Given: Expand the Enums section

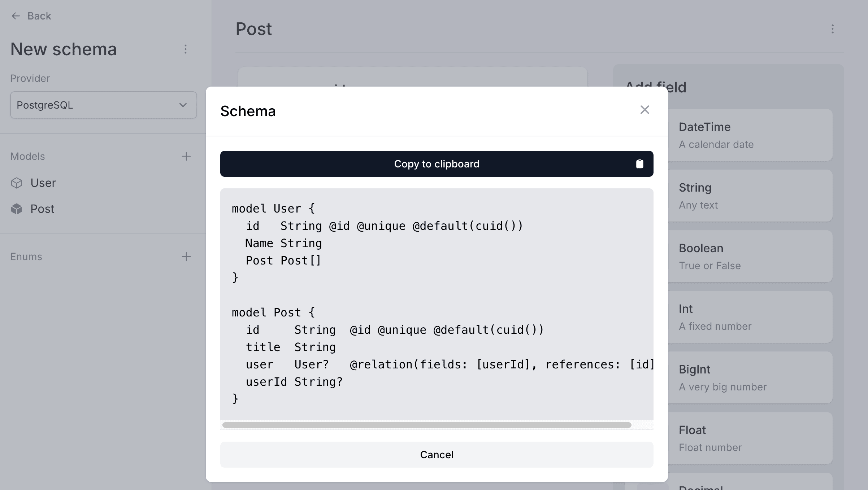Looking at the screenshot, I should pyautogui.click(x=26, y=257).
